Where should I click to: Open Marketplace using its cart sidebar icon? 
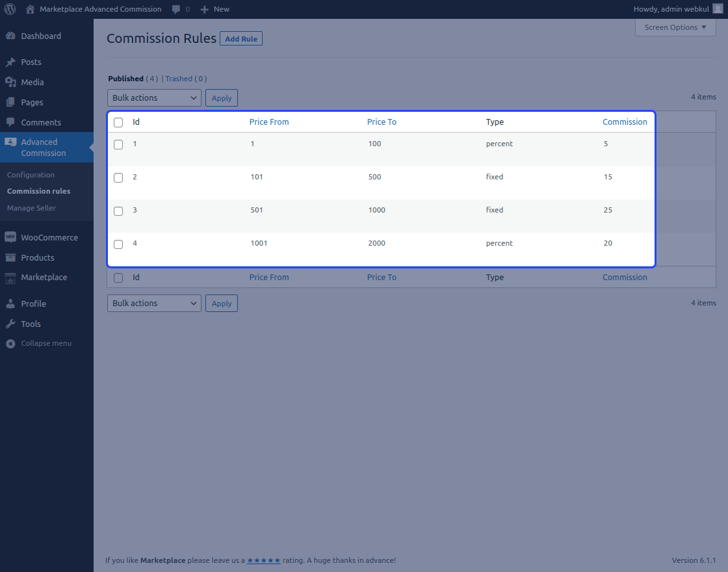coord(10,277)
